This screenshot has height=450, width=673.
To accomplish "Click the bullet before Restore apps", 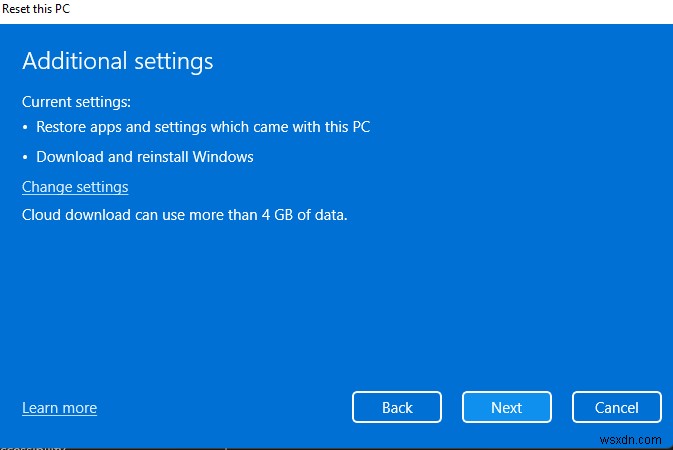I will pyautogui.click(x=26, y=128).
